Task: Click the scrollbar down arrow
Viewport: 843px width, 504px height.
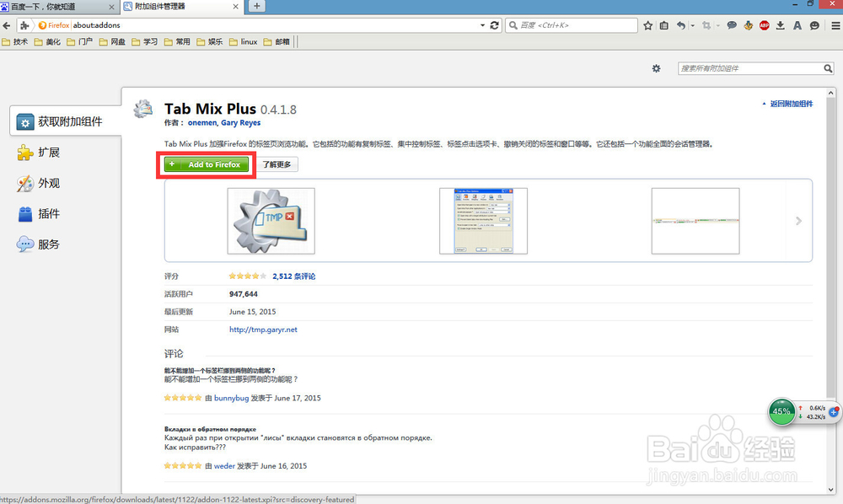Action: pos(831,490)
